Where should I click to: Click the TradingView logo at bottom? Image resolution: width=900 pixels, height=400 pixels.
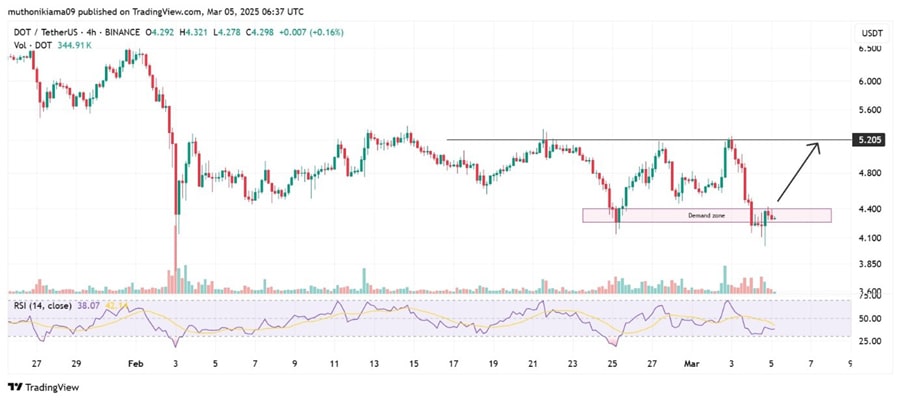pyautogui.click(x=43, y=387)
